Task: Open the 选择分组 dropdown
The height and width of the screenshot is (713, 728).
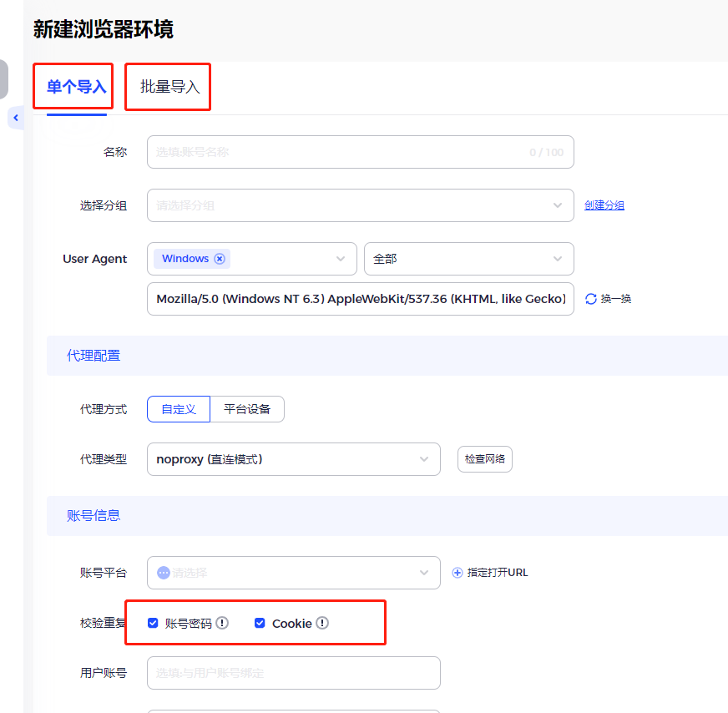Action: (x=361, y=205)
